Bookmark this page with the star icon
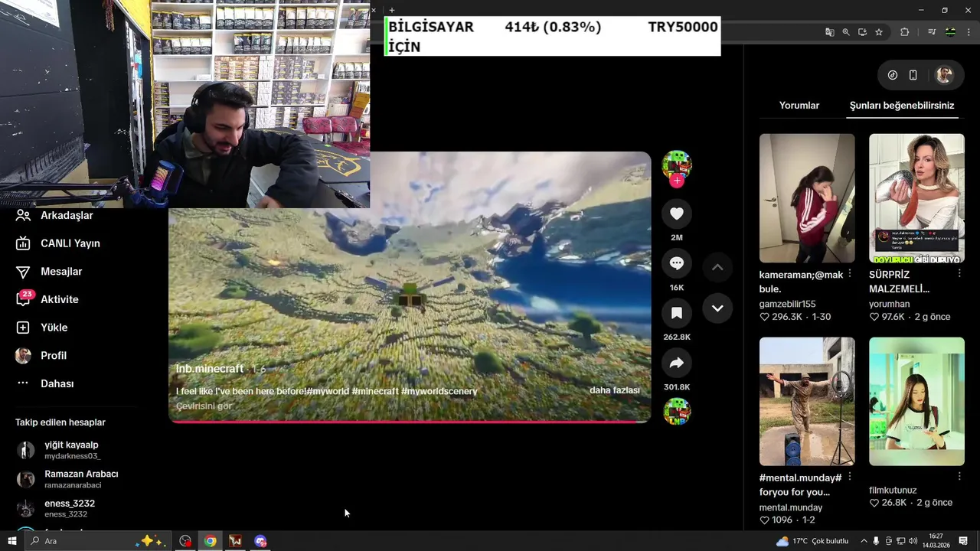The width and height of the screenshot is (980, 551). click(x=879, y=32)
